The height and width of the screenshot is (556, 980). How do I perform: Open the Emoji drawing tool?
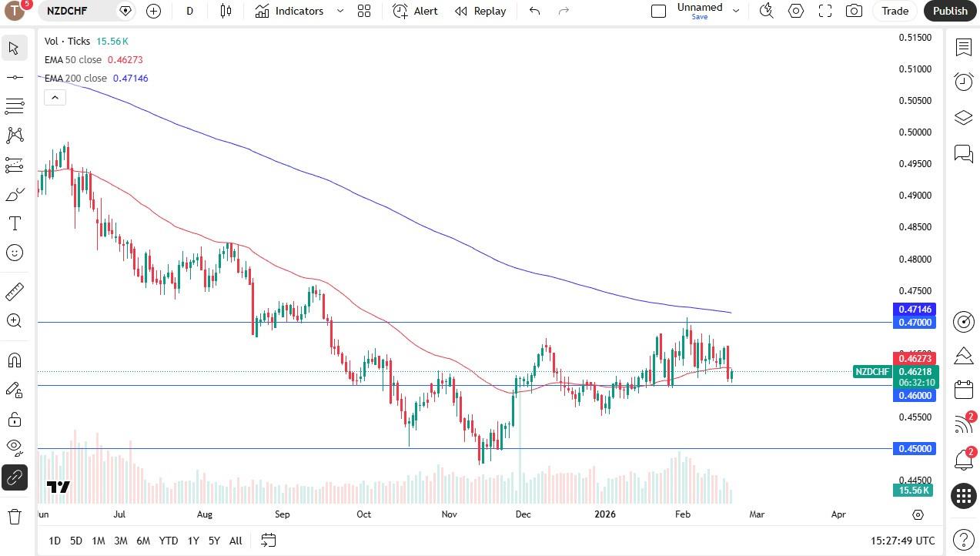tap(14, 252)
